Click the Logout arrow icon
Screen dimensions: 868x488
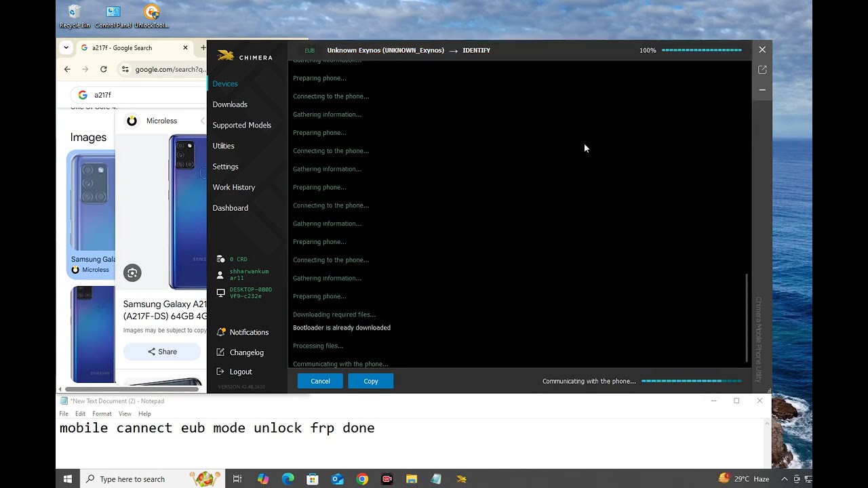tap(220, 371)
